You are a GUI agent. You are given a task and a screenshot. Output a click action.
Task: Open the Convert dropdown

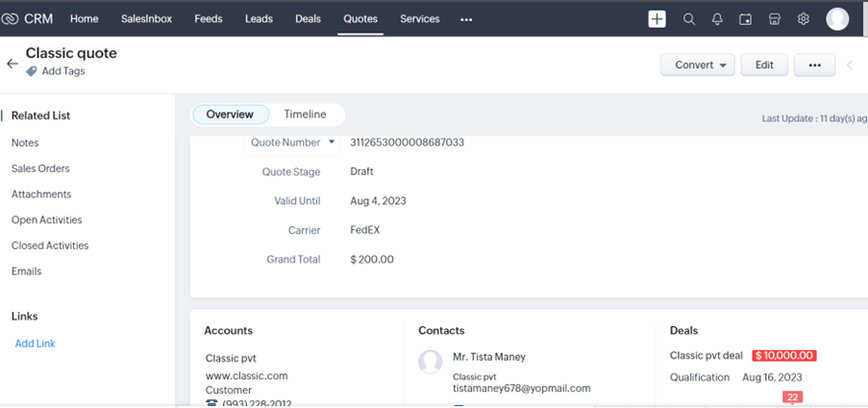click(698, 64)
